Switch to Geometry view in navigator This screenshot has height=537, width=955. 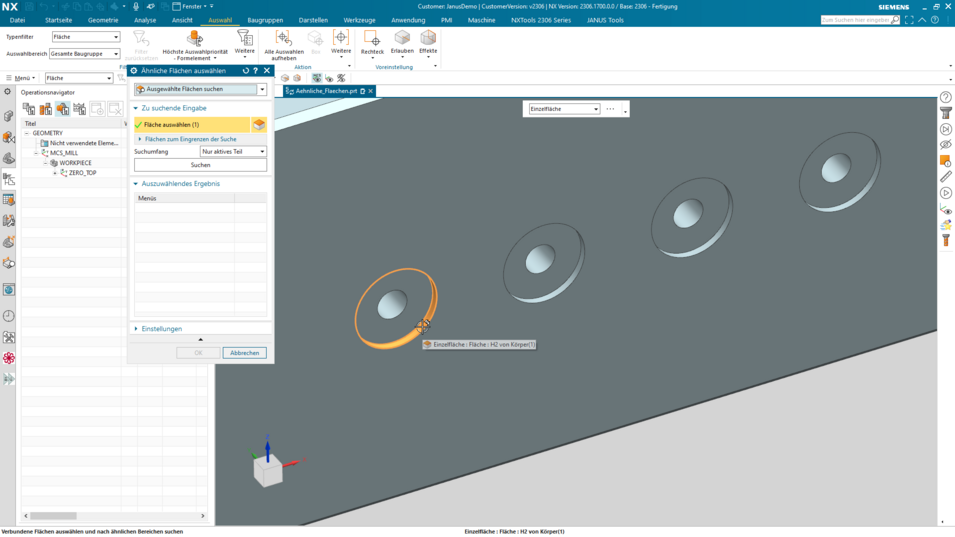[63, 108]
